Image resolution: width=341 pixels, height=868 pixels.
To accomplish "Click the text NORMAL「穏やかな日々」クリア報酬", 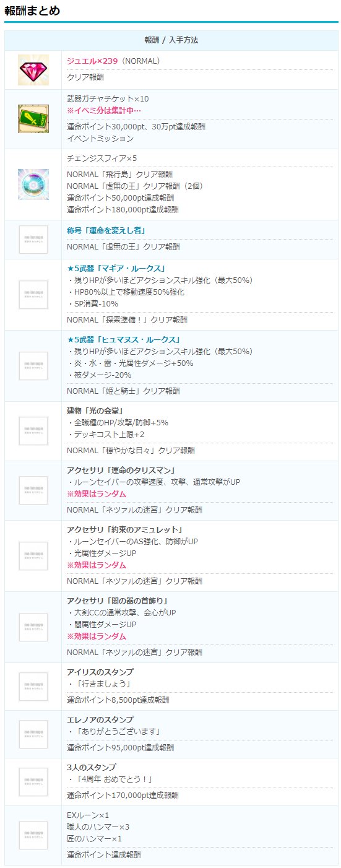I will [x=131, y=451].
